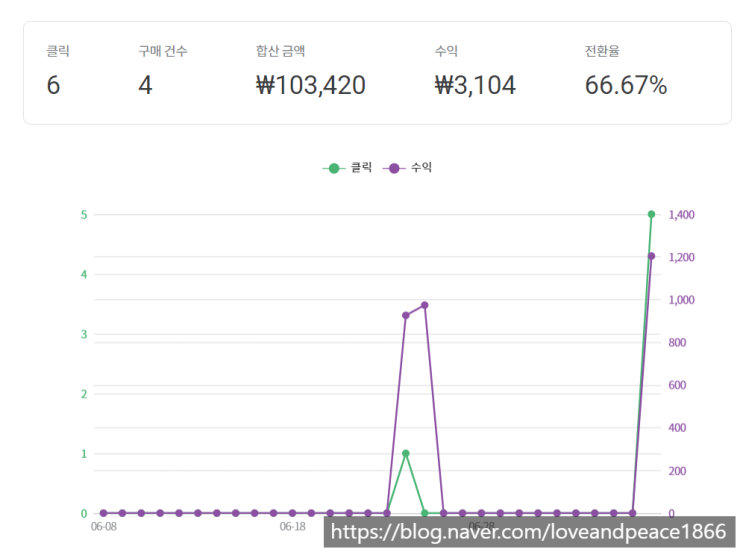The width and height of the screenshot is (743, 555).
Task: Click the green 3 left axis label
Action: (84, 334)
